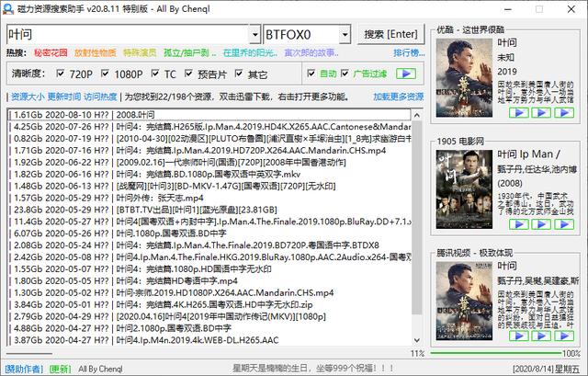Click middle play button in 1905 电影网 panel
The height and width of the screenshot is (376, 588).
[x=542, y=224]
